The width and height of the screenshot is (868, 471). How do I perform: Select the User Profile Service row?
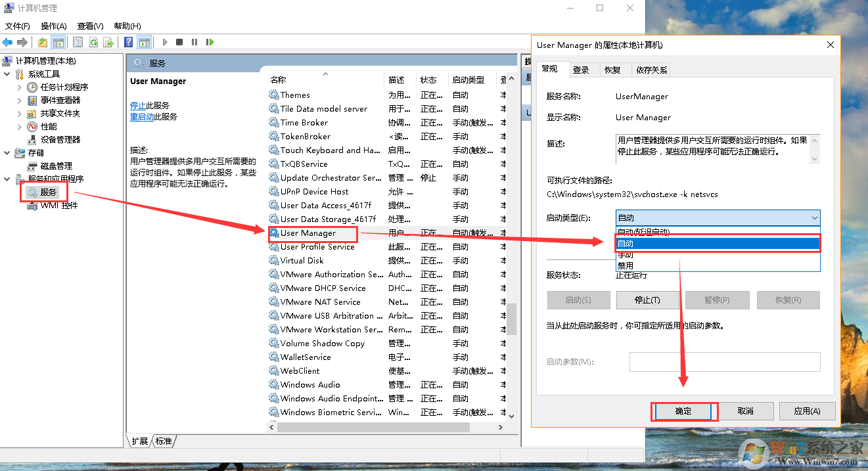(x=388, y=247)
